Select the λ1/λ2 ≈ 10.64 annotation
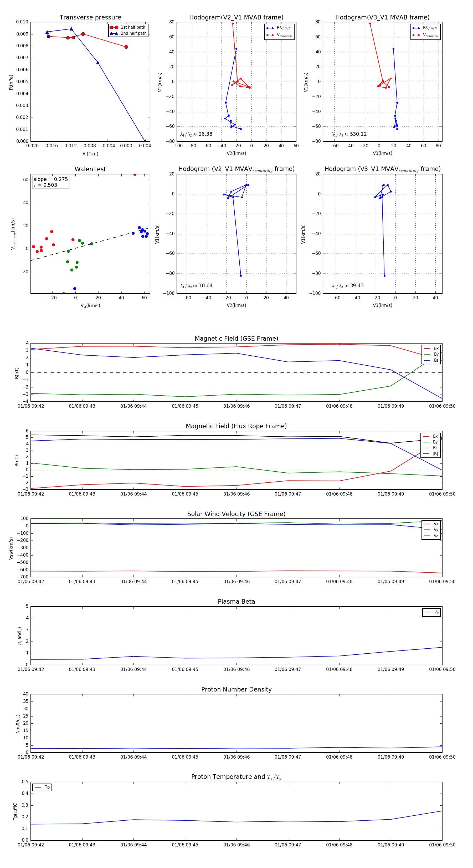 pos(196,286)
